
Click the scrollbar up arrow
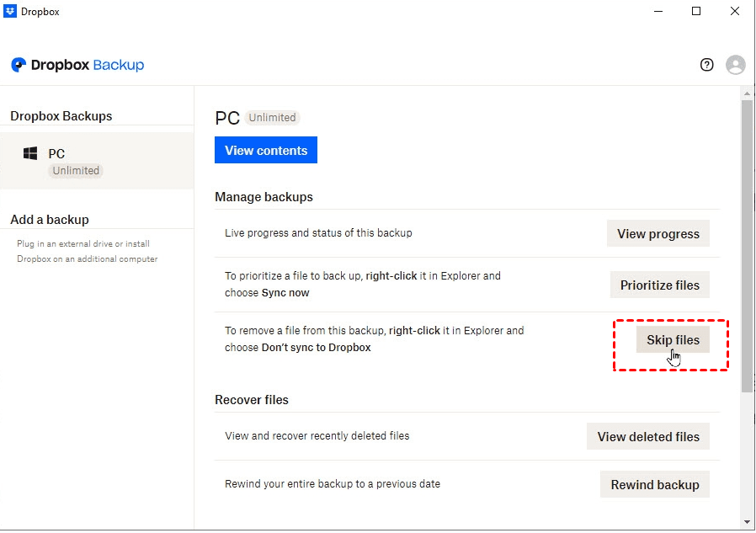(747, 92)
